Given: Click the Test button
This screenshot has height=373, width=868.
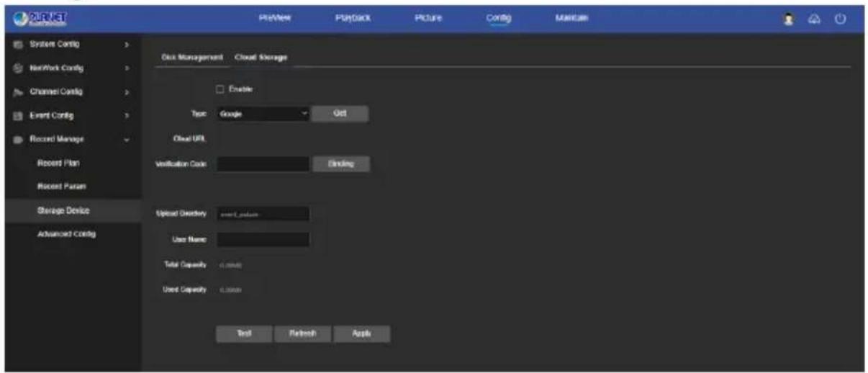Looking at the screenshot, I should pos(244,333).
